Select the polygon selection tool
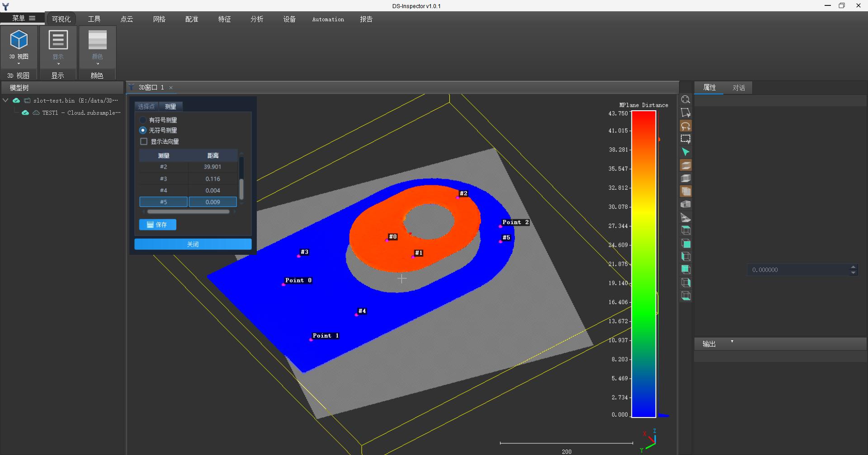Image resolution: width=868 pixels, height=455 pixels. 685,113
